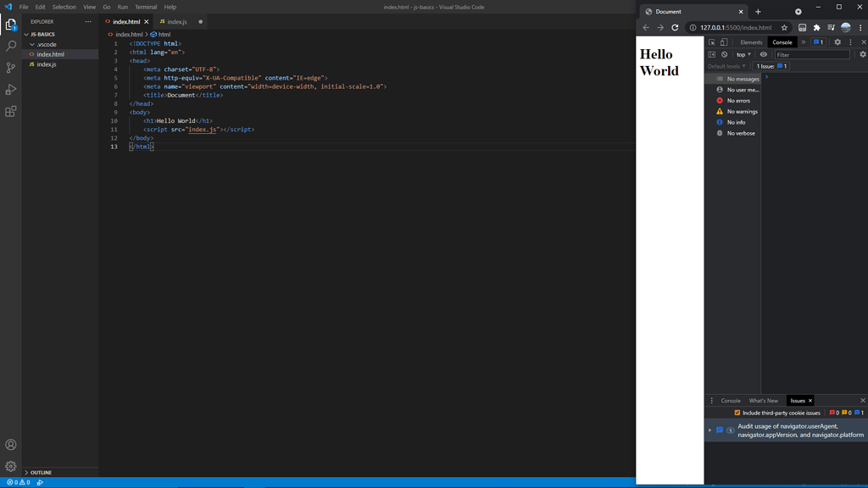Screen dimensions: 868x488
Task: Click the issues counter badge in DevTools toolbar
Action: click(x=818, y=42)
